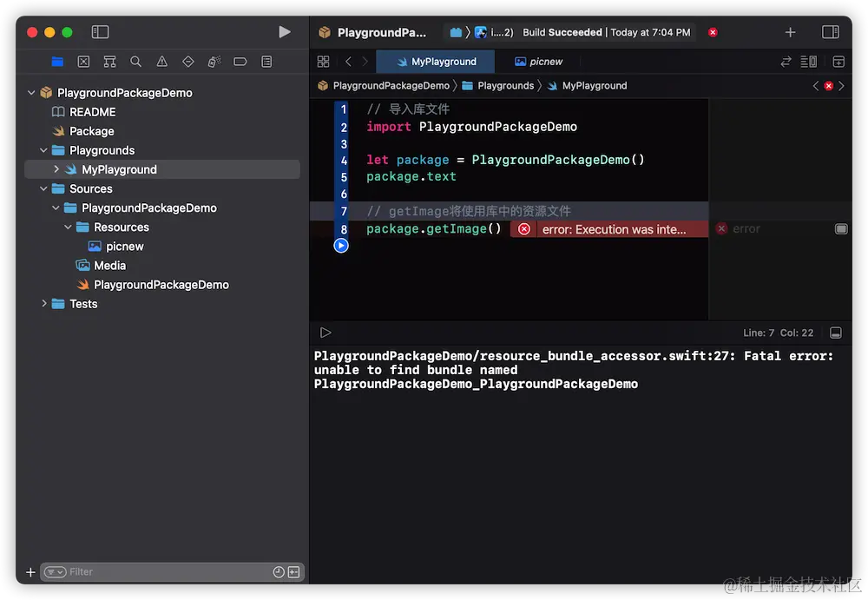Execute playground with bottom play button
Image resolution: width=868 pixels, height=600 pixels.
pos(325,333)
